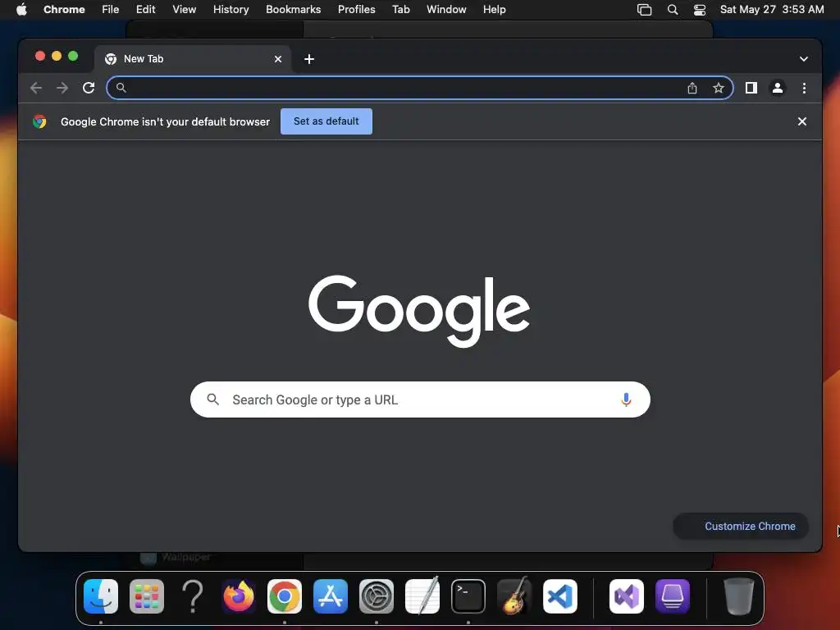Open the purple disk utility Dock app
This screenshot has width=840, height=630.
point(673,596)
